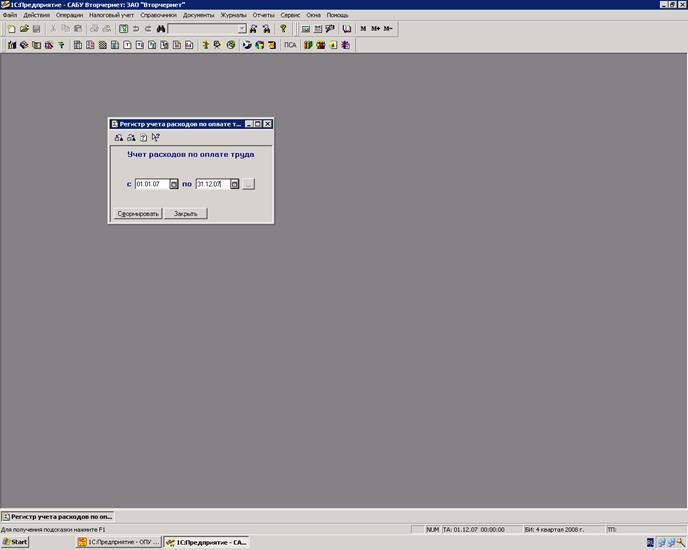Screen dimensions: 688x550
Task: Click the arrow-with-question context help icon
Action: coord(155,137)
